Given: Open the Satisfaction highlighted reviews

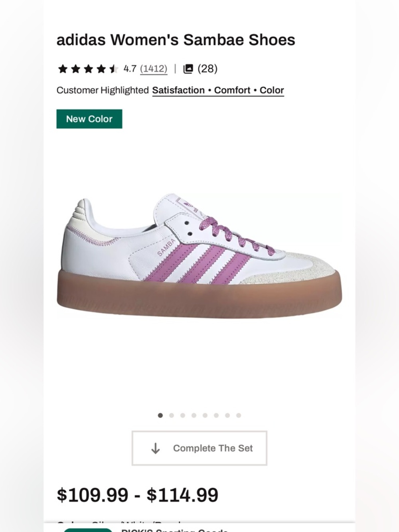Looking at the screenshot, I should click(178, 90).
